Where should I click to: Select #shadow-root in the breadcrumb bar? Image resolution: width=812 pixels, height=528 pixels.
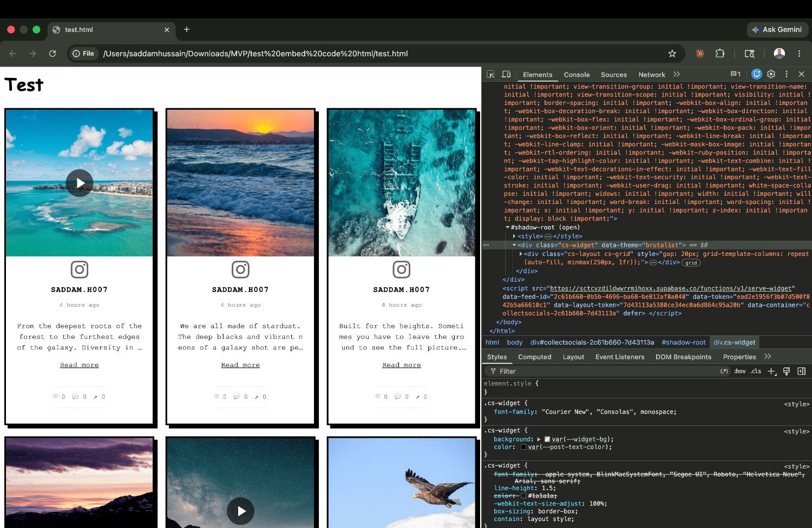[x=684, y=342]
